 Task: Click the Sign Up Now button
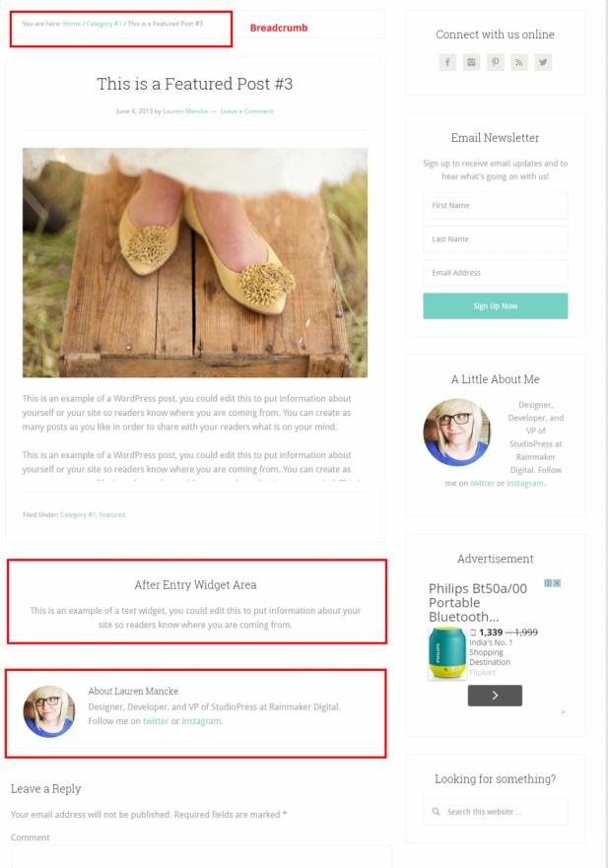[x=495, y=305]
